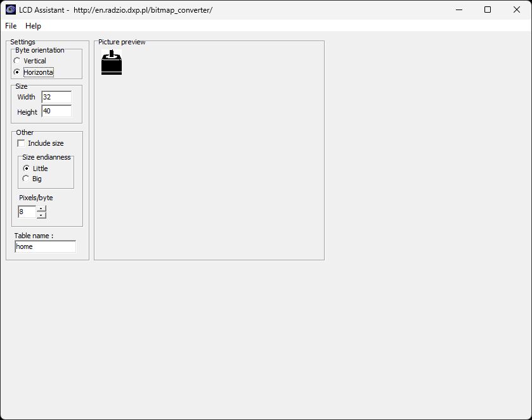This screenshot has width=532, height=420.
Task: Click the Include size label text
Action: tap(46, 143)
